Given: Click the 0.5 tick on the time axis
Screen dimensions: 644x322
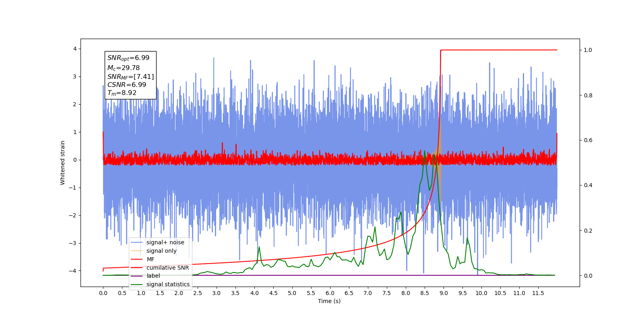Looking at the screenshot, I should click(x=122, y=293).
